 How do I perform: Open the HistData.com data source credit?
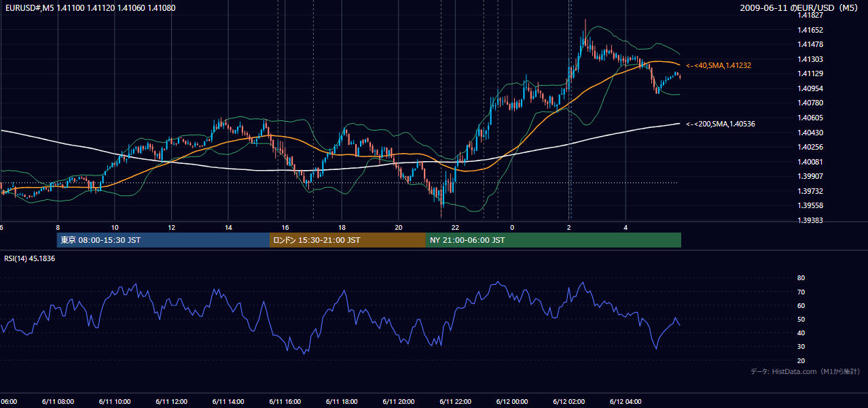click(806, 371)
